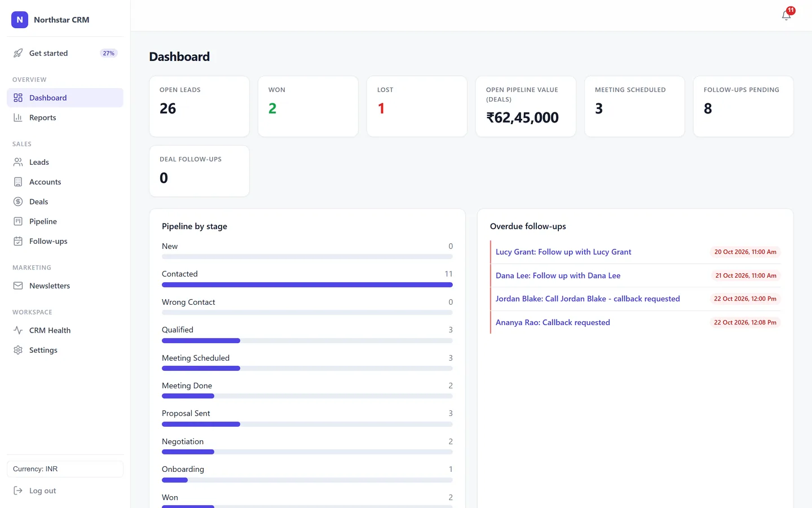
Task: Click the CRM Health pulse icon
Action: tap(18, 330)
